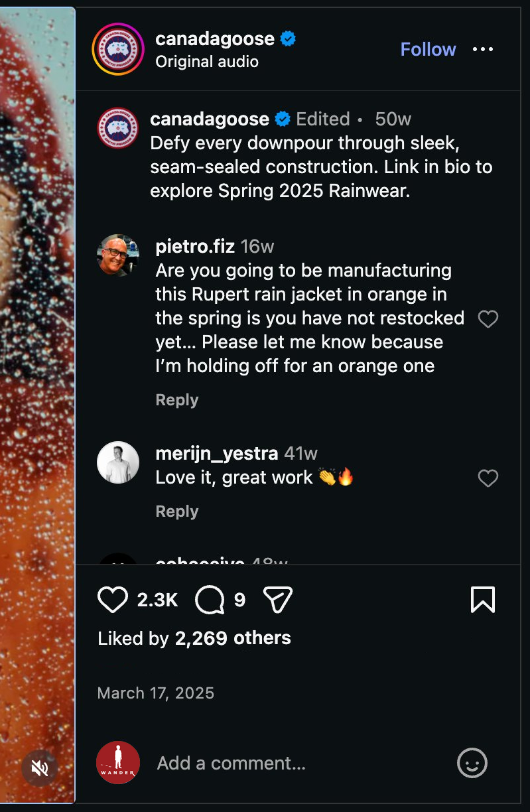Click merijn_yestra's profile picture

118,462
